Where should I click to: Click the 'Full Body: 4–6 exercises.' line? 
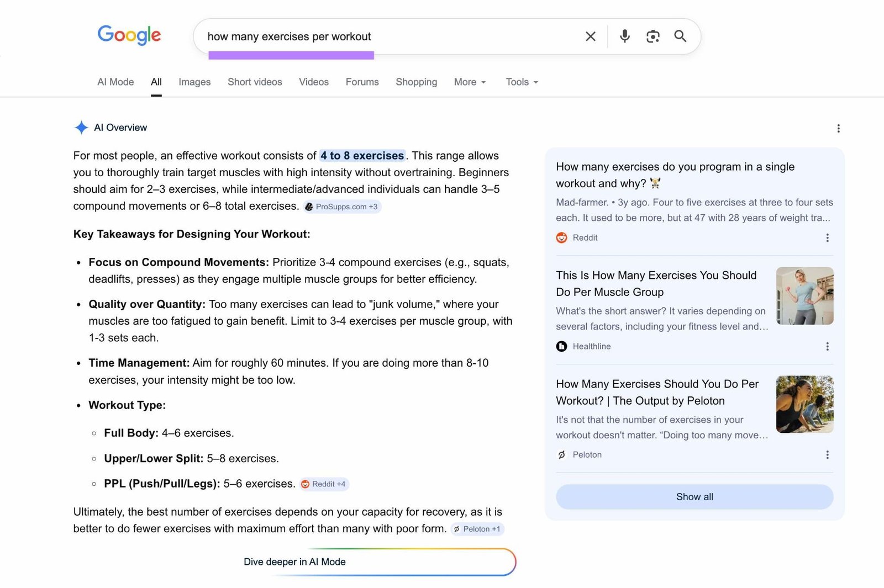pyautogui.click(x=169, y=433)
